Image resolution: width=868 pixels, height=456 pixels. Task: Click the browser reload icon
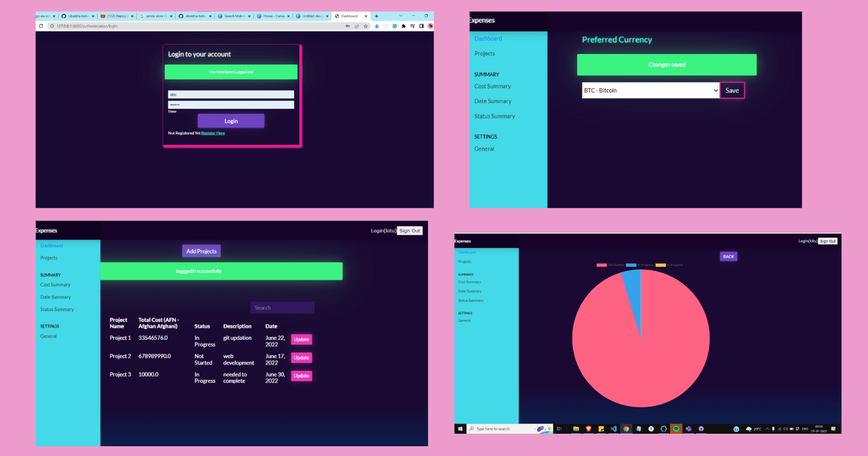pyautogui.click(x=41, y=26)
